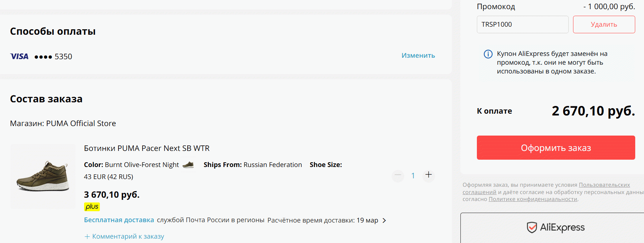Image resolution: width=644 pixels, height=243 pixels.
Task: Click the info icon next to coupon notice
Action: coord(488,54)
